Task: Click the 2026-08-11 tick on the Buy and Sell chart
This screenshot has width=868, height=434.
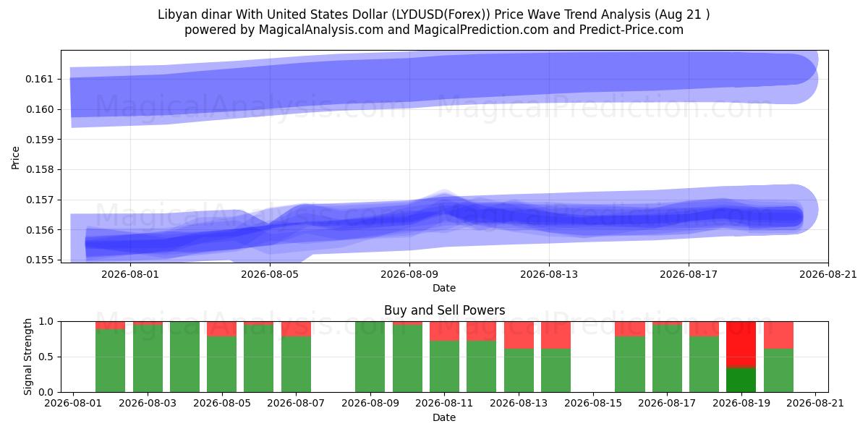Action: coord(444,404)
